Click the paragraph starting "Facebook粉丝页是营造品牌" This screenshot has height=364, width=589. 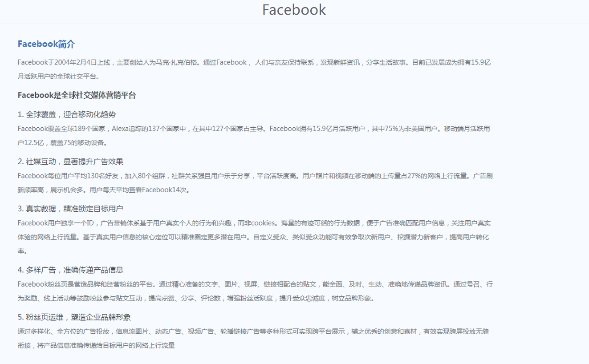(x=255, y=291)
